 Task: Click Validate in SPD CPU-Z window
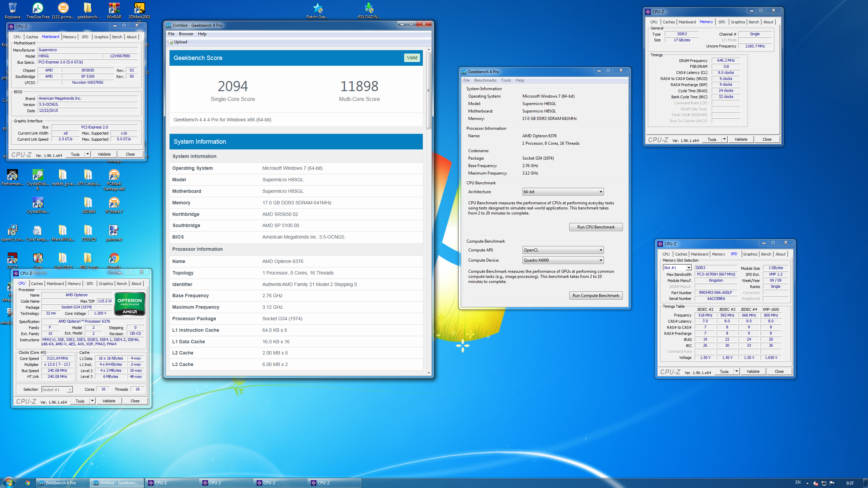(753, 371)
